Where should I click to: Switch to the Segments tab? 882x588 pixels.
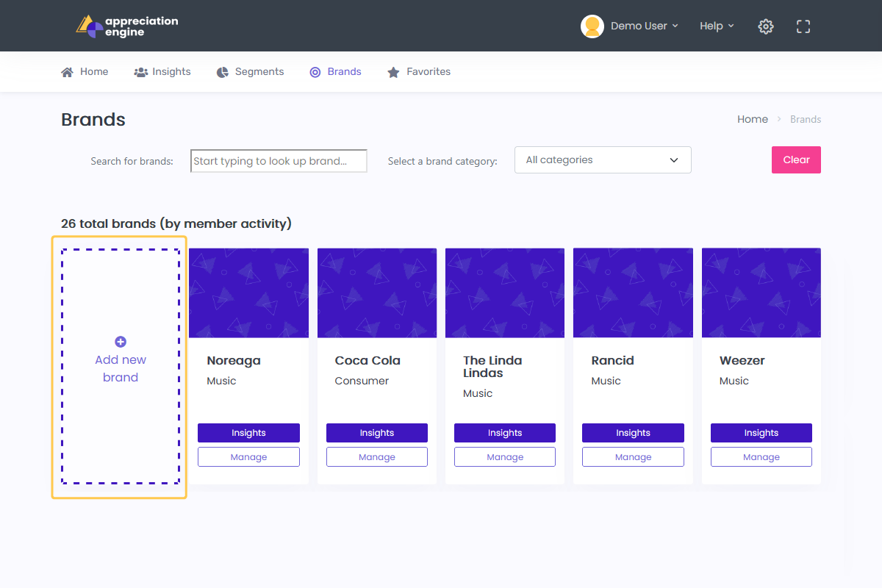(x=250, y=72)
